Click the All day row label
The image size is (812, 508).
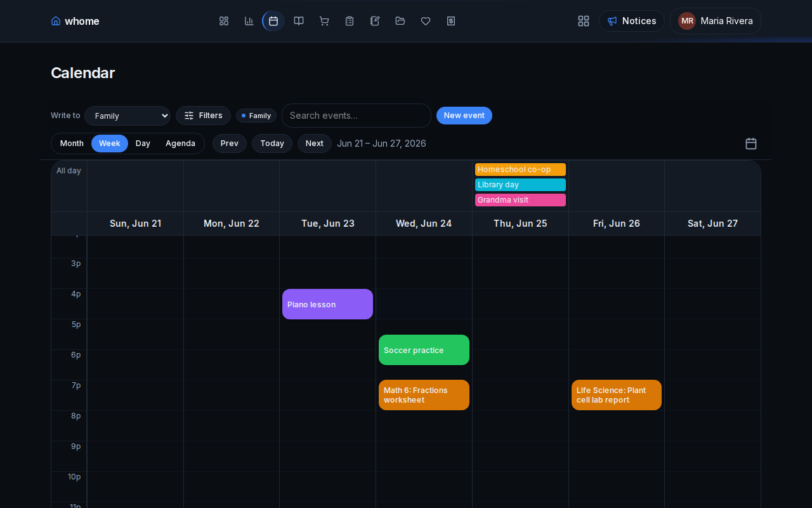[x=69, y=171]
